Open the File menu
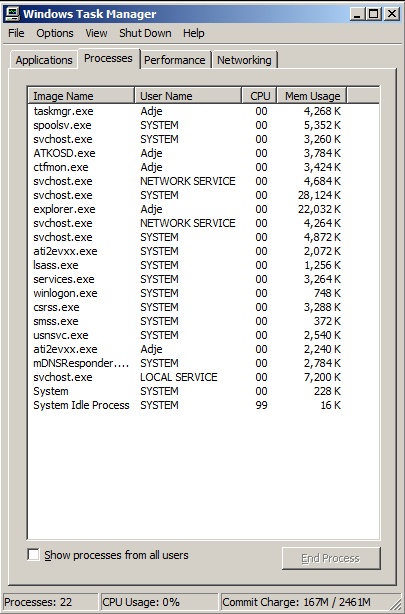This screenshot has height=614, width=405. click(16, 33)
